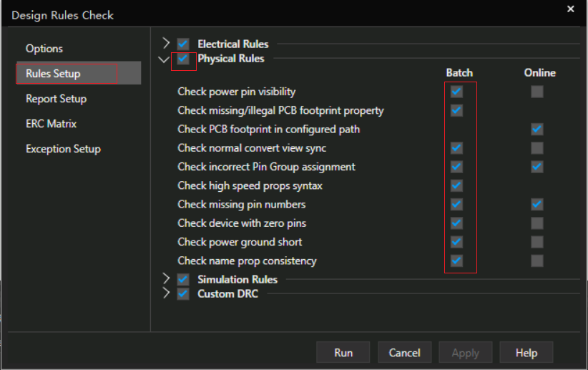Click the Custom DRC label

[228, 294]
